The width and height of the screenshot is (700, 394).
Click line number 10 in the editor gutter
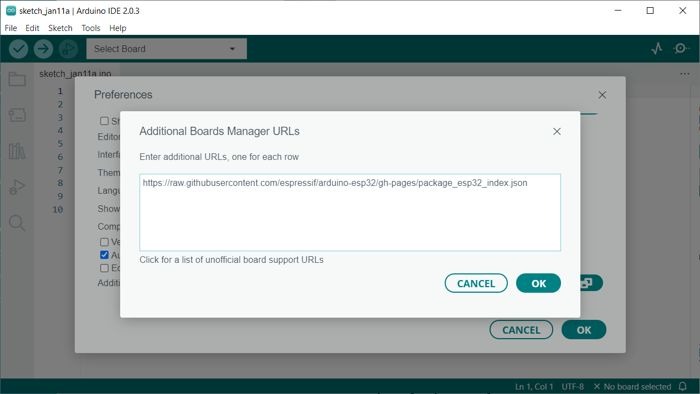coord(58,209)
